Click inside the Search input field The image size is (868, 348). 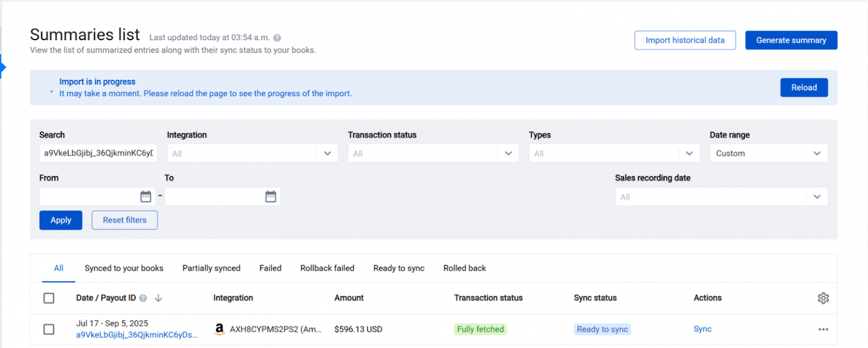[x=98, y=153]
